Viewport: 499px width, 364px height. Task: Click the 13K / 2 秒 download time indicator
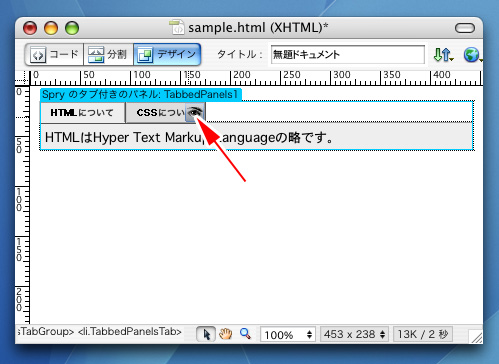[422, 334]
